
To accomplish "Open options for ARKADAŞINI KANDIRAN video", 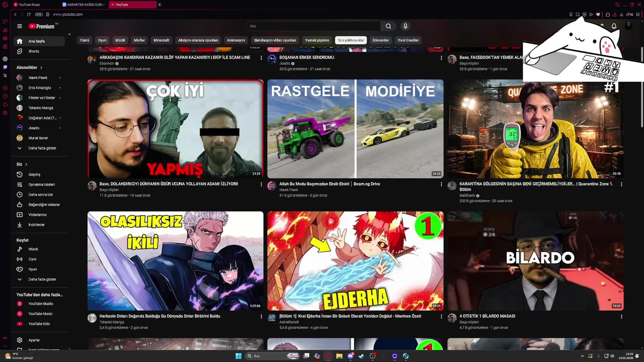I will coord(261,58).
